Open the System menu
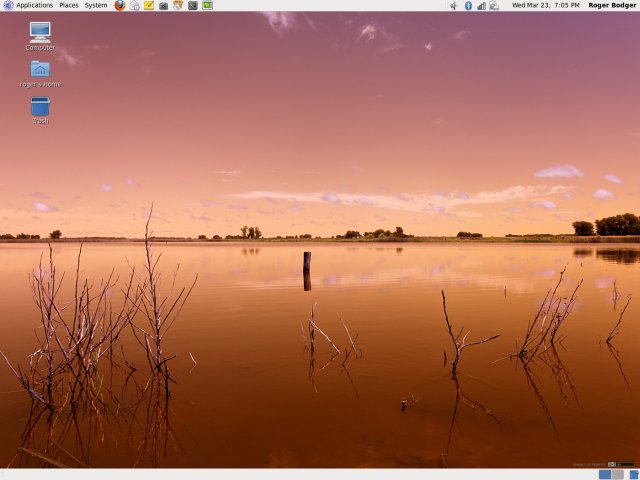Viewport: 640px width, 480px height. [x=96, y=5]
